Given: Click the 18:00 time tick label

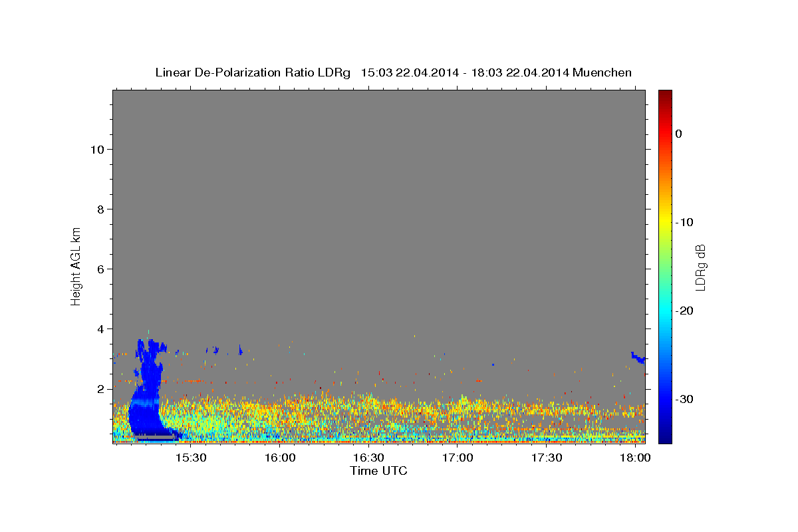Looking at the screenshot, I should coord(636,458).
